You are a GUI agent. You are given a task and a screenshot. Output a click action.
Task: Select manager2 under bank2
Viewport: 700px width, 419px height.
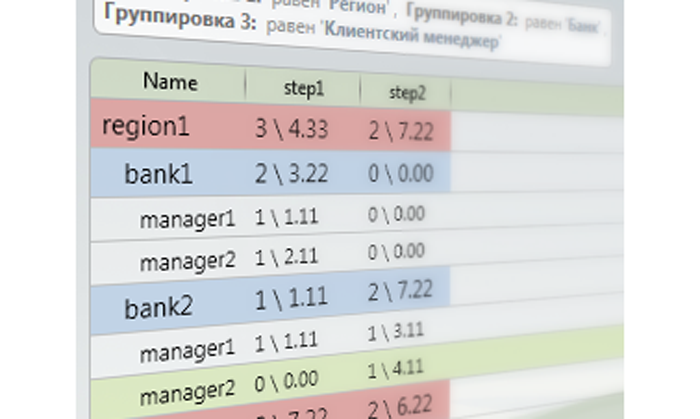pos(187,396)
